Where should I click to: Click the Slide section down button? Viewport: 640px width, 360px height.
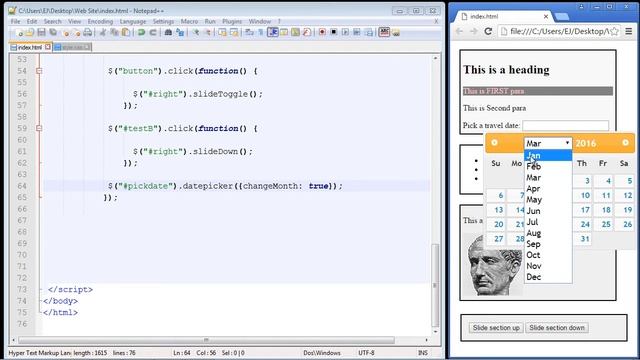(557, 328)
